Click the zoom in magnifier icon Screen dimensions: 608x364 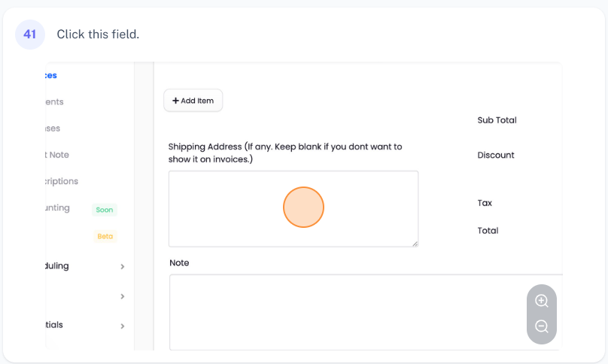coord(541,301)
